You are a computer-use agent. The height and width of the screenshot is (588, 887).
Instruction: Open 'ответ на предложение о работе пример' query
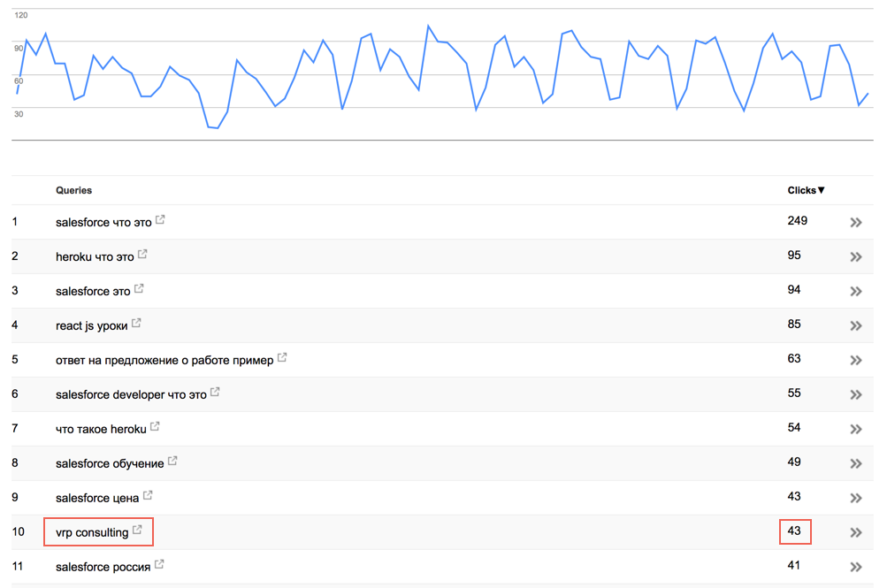164,361
